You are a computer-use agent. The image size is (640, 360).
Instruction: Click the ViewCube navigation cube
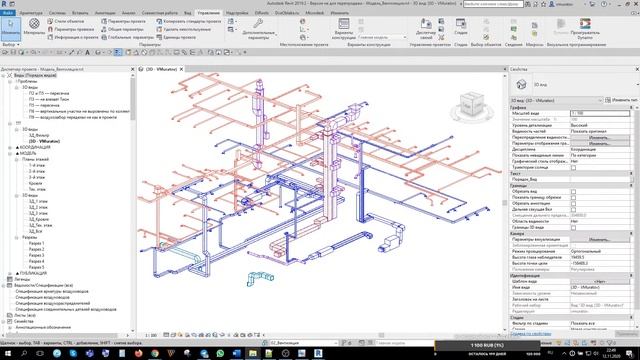(472, 105)
